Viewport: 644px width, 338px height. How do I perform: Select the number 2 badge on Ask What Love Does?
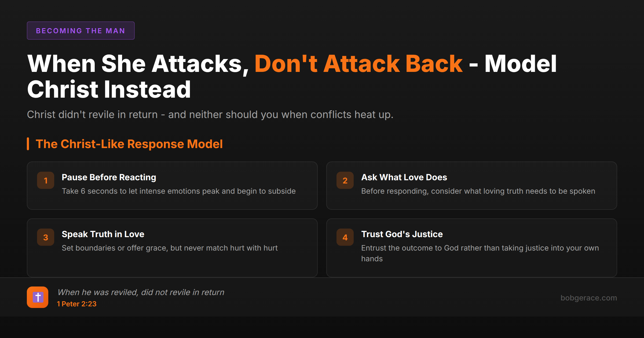[x=345, y=180]
